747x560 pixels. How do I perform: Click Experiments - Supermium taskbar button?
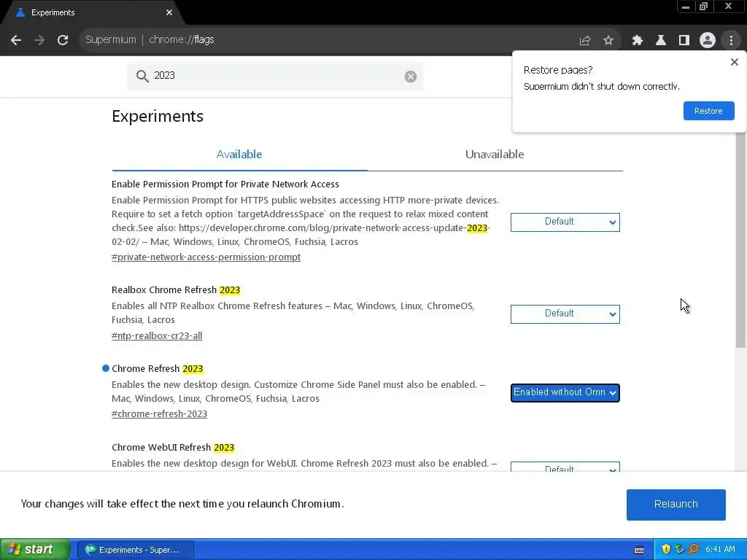[135, 550]
